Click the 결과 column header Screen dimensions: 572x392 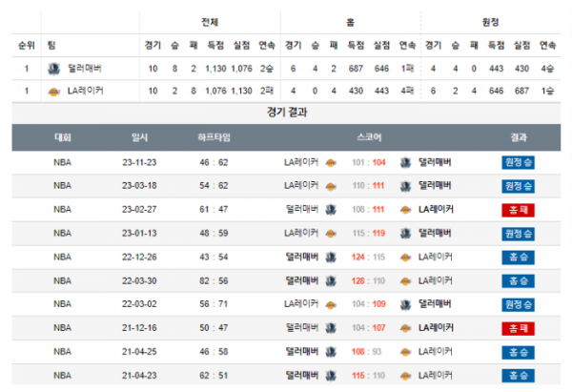(x=519, y=137)
